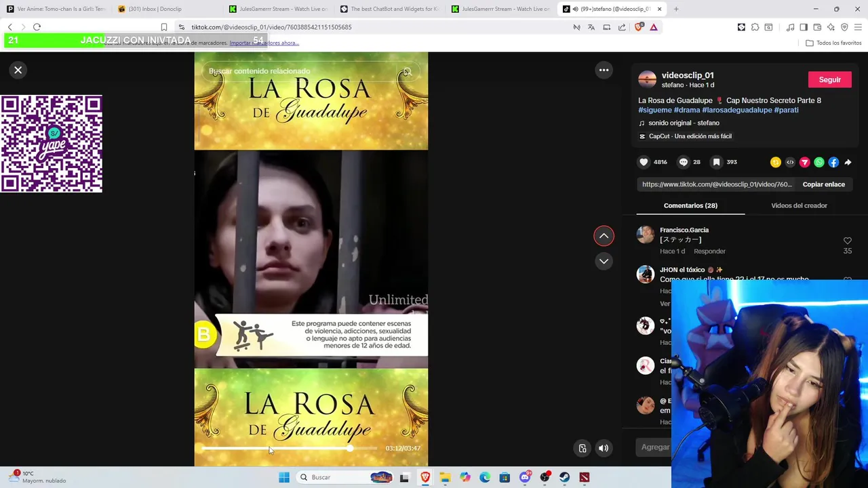Save video with bookmark icon

[716, 162]
